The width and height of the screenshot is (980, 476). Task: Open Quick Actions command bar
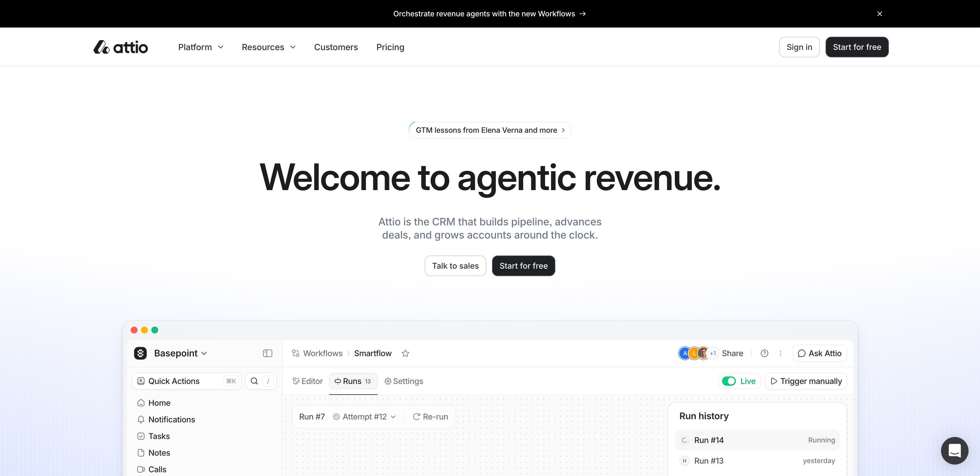[x=187, y=381]
